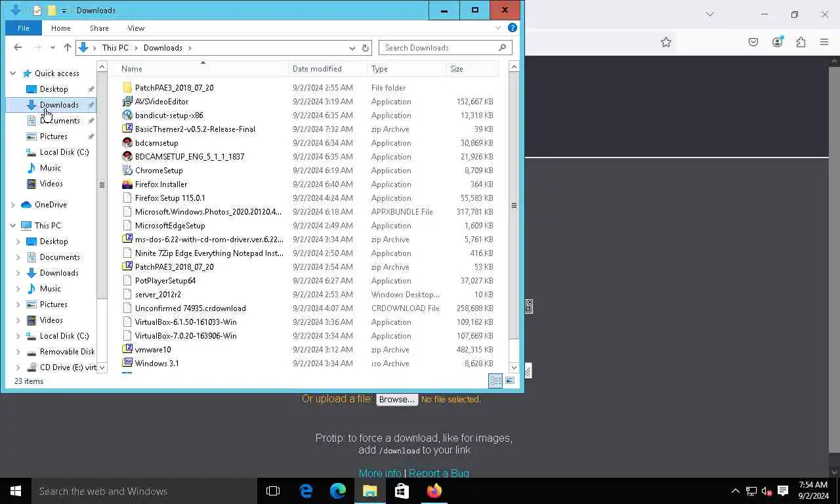Click the muted volume tray icon
The height and width of the screenshot is (504, 840).
pyautogui.click(x=766, y=491)
